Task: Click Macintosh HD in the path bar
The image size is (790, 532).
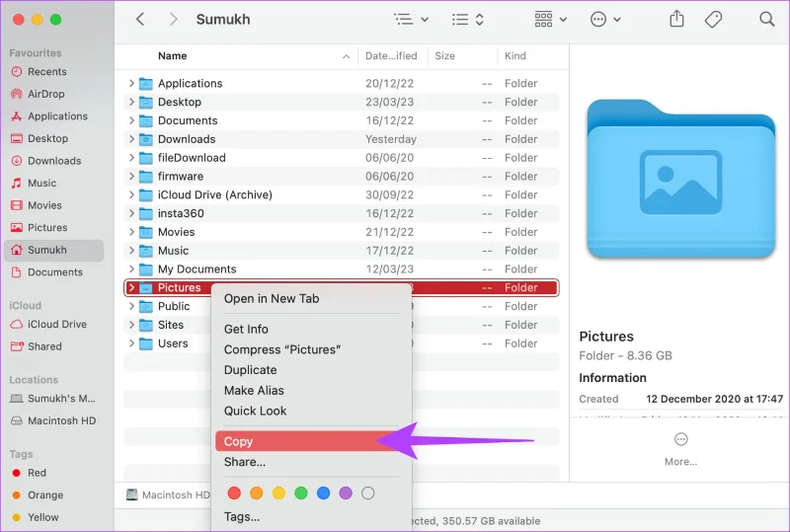Action: pyautogui.click(x=168, y=494)
